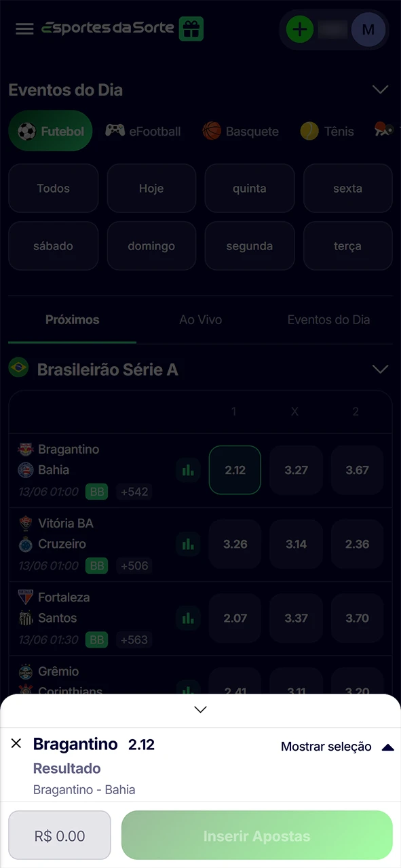
Task: Open the M profile avatar
Action: click(x=368, y=29)
